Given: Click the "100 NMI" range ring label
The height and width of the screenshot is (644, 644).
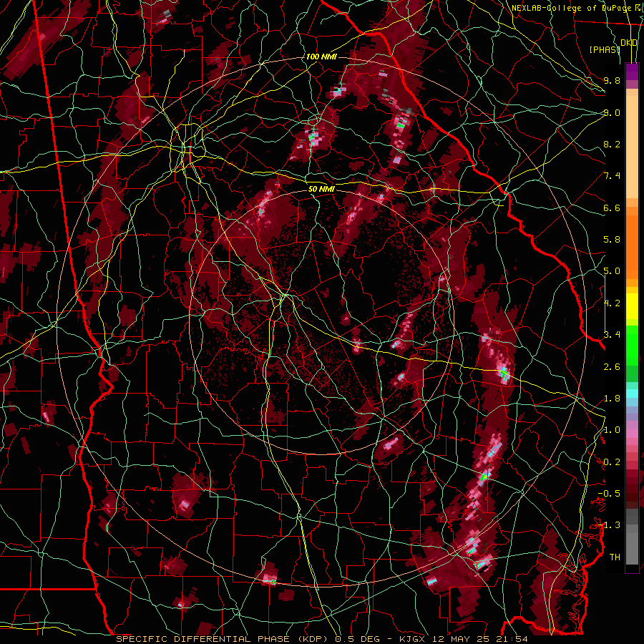Looking at the screenshot, I should pyautogui.click(x=321, y=57).
